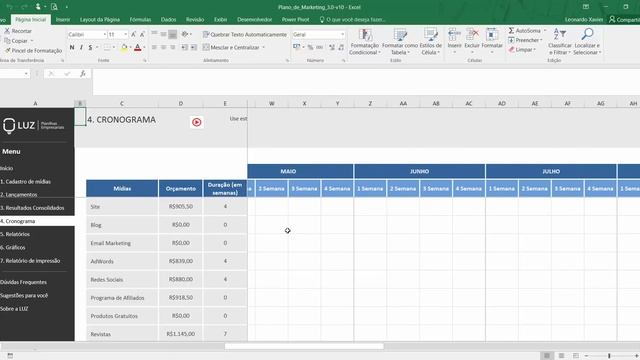Click the horizontal scrollbar thumb

point(304,346)
